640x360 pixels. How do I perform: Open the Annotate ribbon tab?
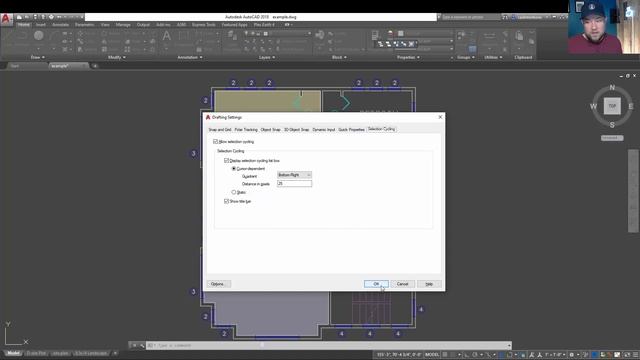click(x=60, y=25)
